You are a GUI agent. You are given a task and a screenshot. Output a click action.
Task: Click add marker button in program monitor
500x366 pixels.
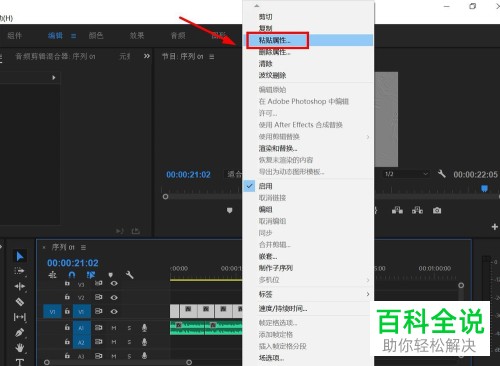(229, 210)
